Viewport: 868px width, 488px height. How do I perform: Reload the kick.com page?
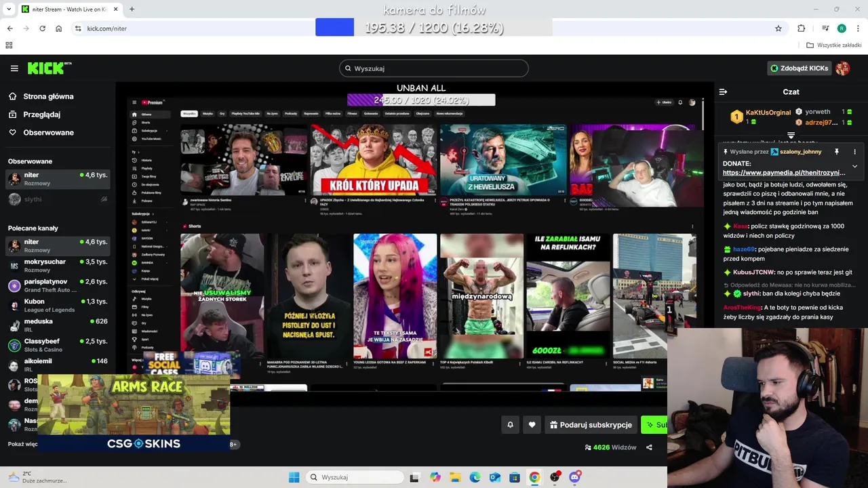coord(42,28)
